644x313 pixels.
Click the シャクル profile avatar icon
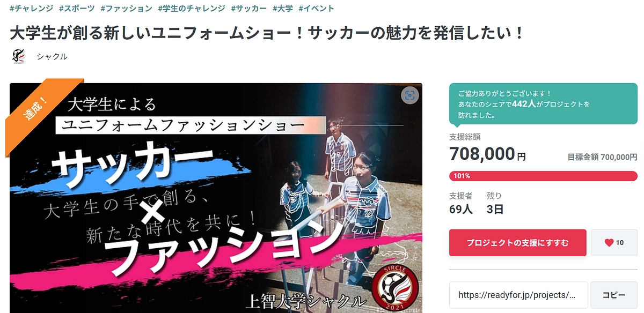point(18,56)
